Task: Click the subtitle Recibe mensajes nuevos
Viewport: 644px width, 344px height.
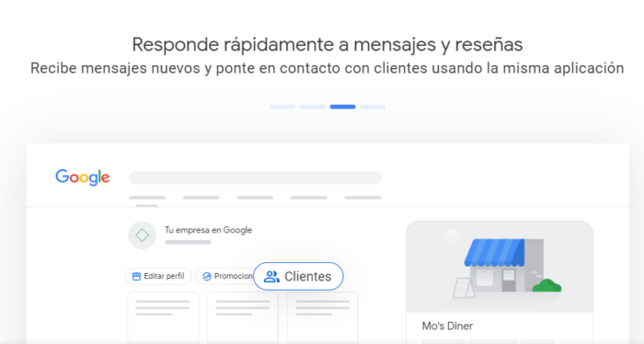Action: click(x=328, y=68)
